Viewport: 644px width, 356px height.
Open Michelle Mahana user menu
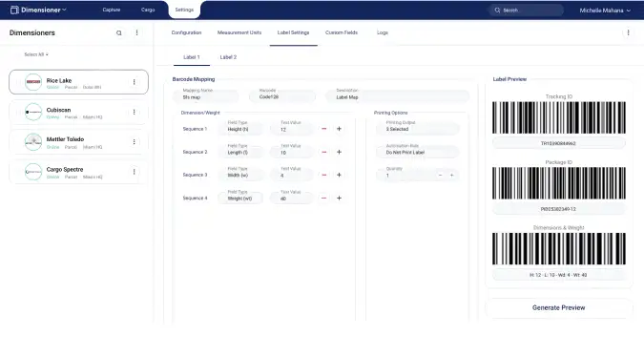605,10
